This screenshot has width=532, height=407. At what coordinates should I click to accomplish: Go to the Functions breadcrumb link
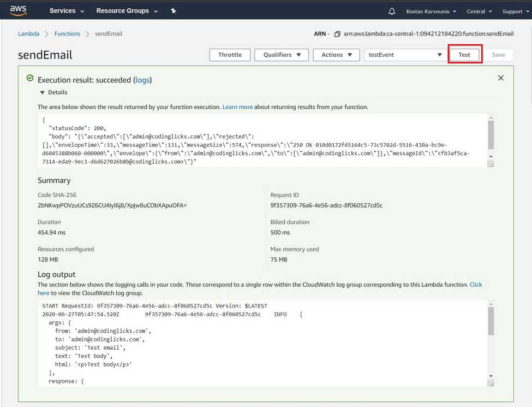pos(67,34)
